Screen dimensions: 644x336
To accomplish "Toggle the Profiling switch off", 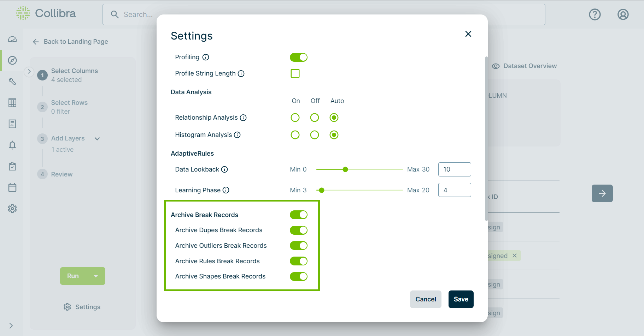I will point(299,57).
